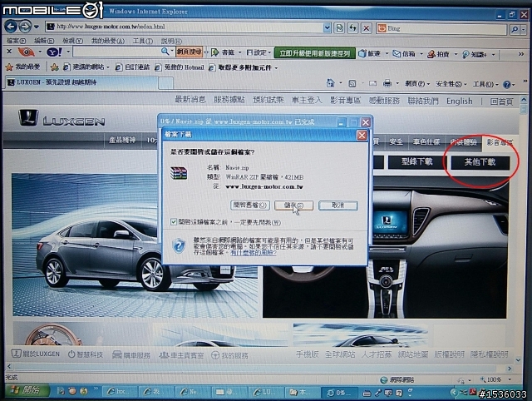Open the 自訂連結 favorites link
This screenshot has height=401, width=532.
[132, 67]
